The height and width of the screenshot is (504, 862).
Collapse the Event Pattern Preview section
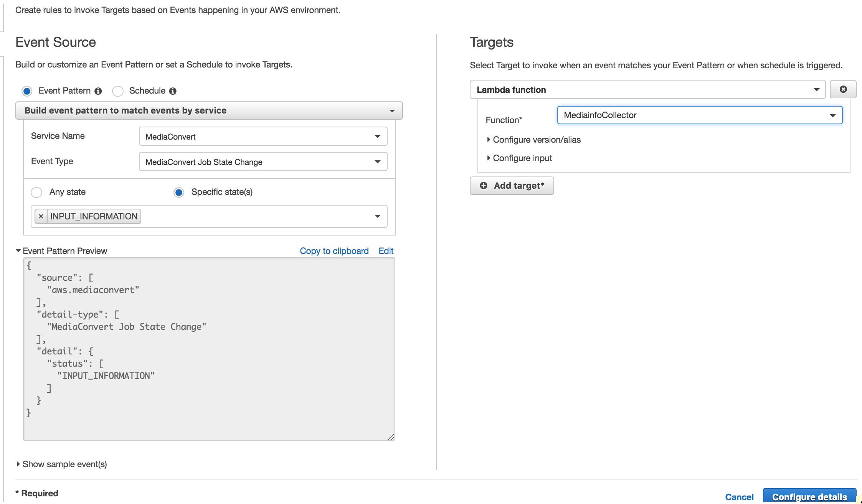[x=61, y=251]
